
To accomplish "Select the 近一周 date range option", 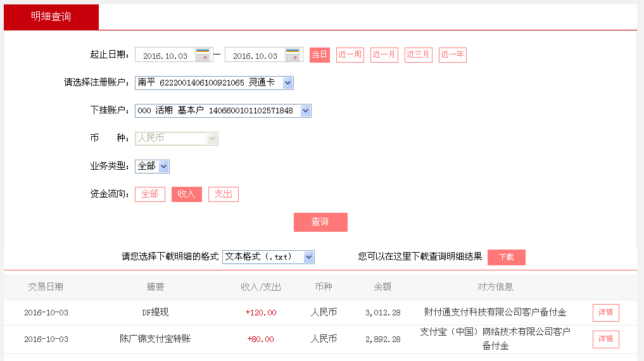I will click(x=350, y=55).
